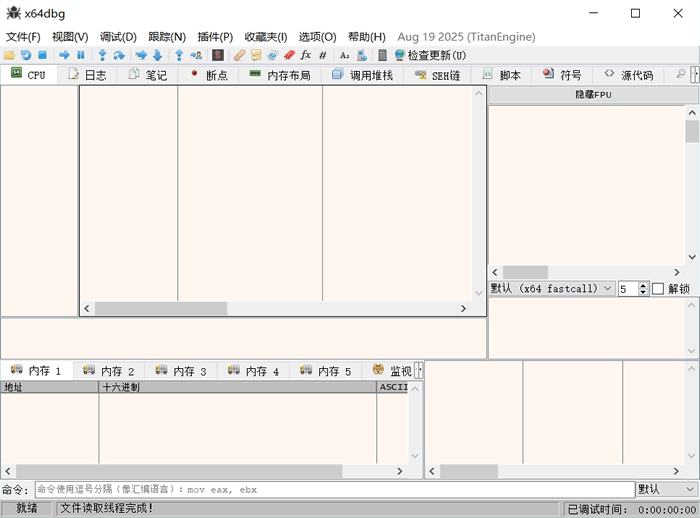Switch to the 日志 tab
Image resolution: width=700 pixels, height=518 pixels.
(x=88, y=75)
